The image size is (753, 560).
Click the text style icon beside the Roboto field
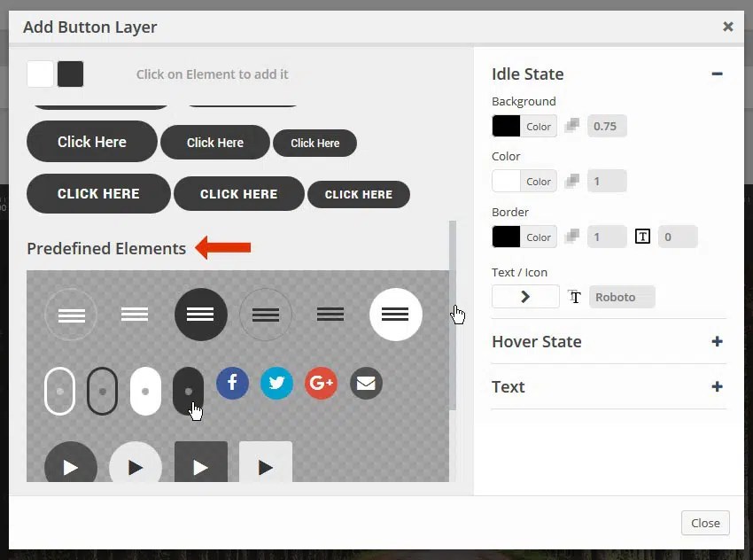[x=574, y=298]
